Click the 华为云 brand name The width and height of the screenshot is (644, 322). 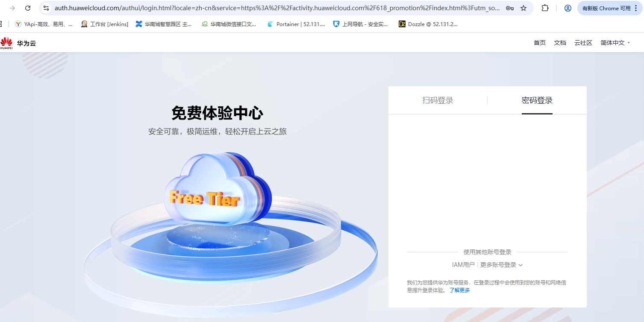(26, 43)
